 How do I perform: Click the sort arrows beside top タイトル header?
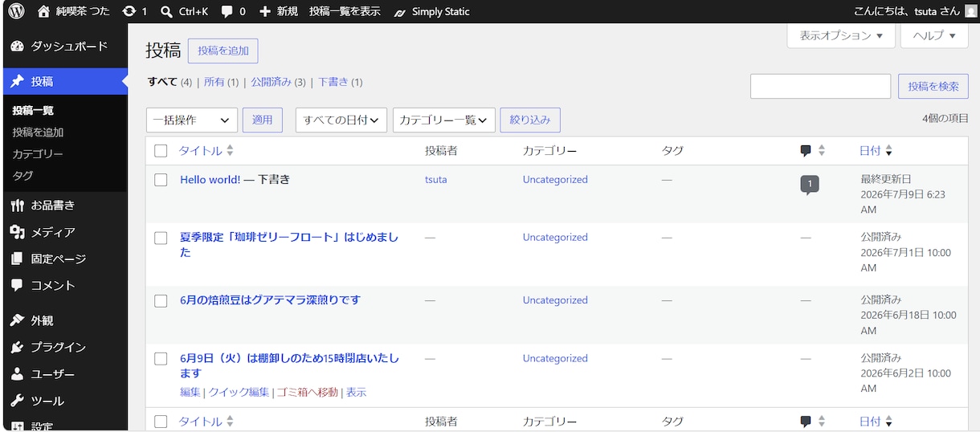click(x=230, y=150)
